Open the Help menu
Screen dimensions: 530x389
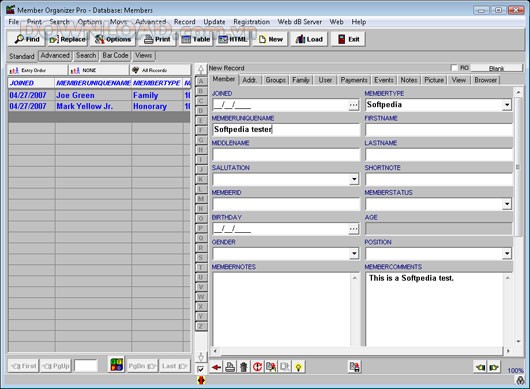tap(359, 22)
